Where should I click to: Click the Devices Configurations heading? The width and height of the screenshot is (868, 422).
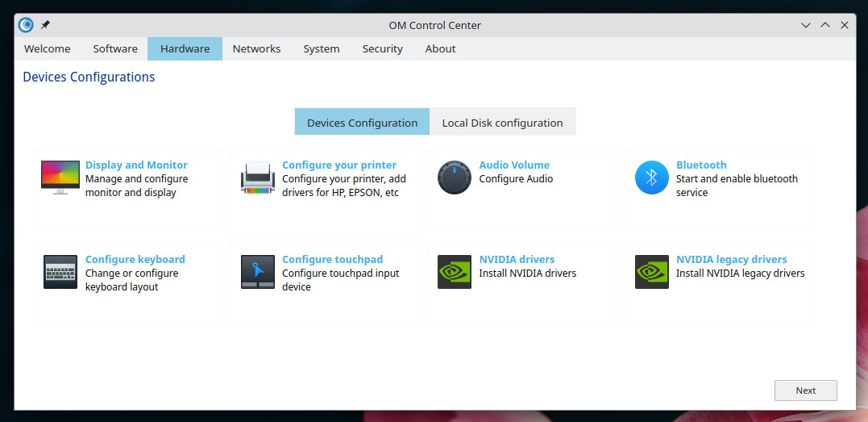pos(89,77)
